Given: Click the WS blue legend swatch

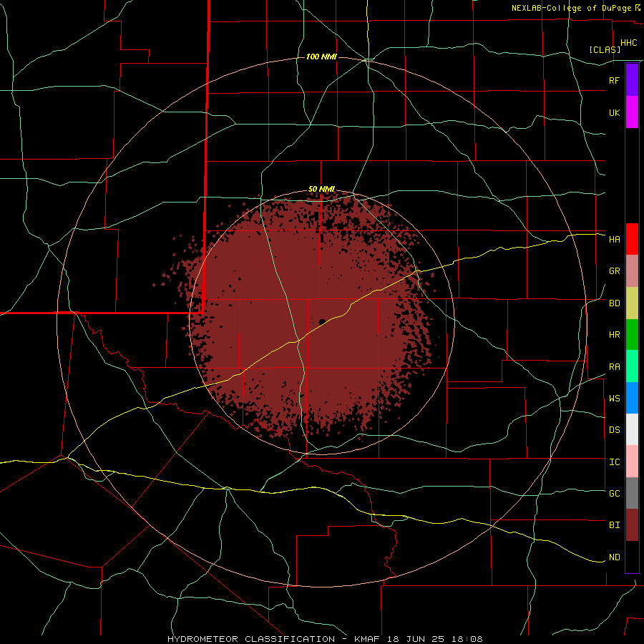Looking at the screenshot, I should pos(632,398).
